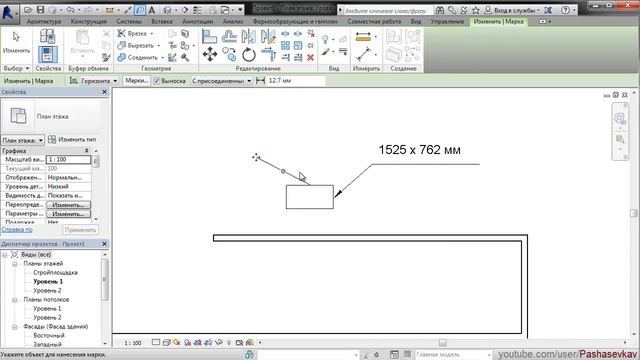The height and width of the screenshot is (360, 640).
Task: Click the Text (A) tool in quick access toolbar
Action: pyautogui.click(x=151, y=10)
